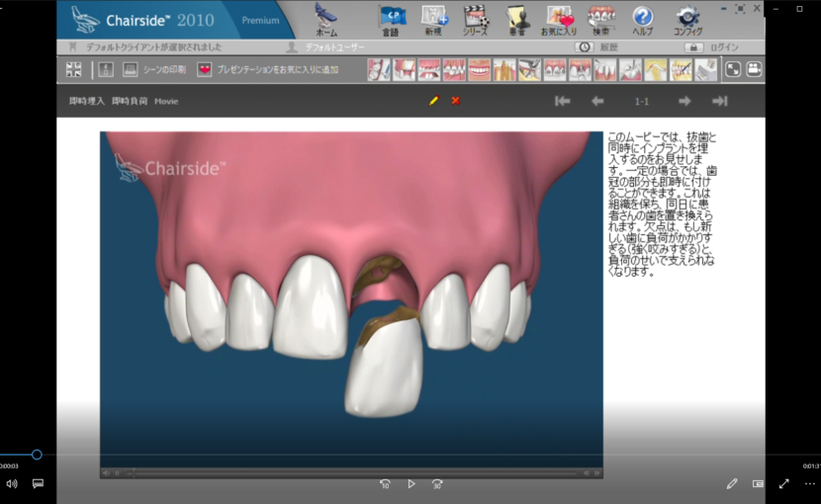Click the default client tooth icon
This screenshot has width=821, height=504.
(x=73, y=47)
